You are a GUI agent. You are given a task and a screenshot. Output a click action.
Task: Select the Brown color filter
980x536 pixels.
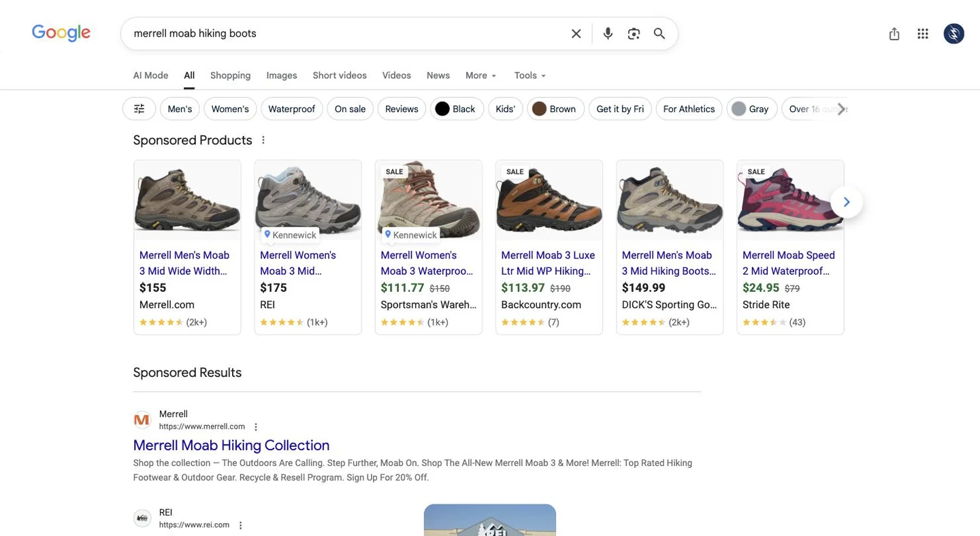pyautogui.click(x=555, y=109)
